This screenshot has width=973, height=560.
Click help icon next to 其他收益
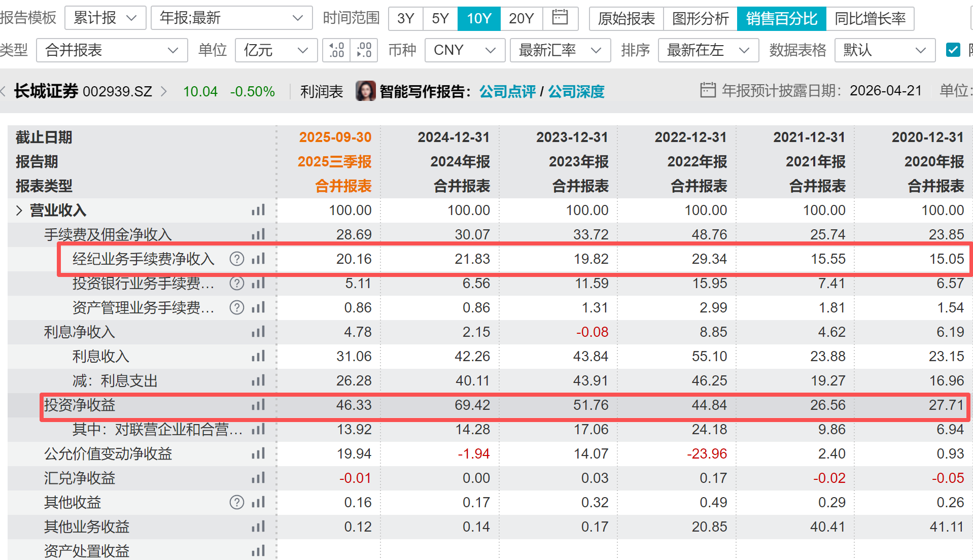236,503
